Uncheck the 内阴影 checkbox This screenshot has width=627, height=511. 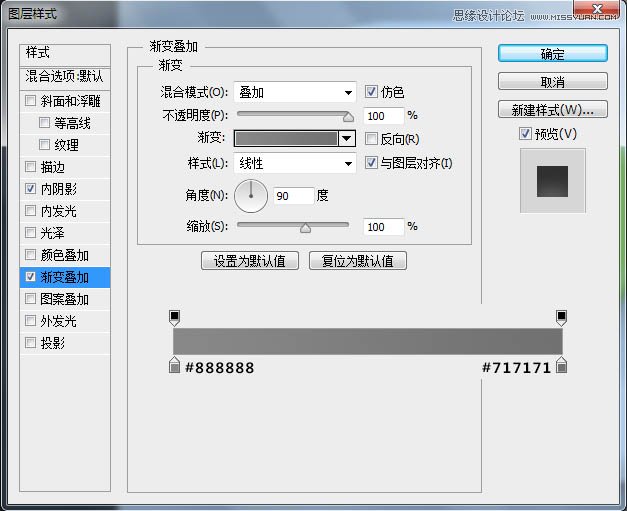[x=30, y=188]
